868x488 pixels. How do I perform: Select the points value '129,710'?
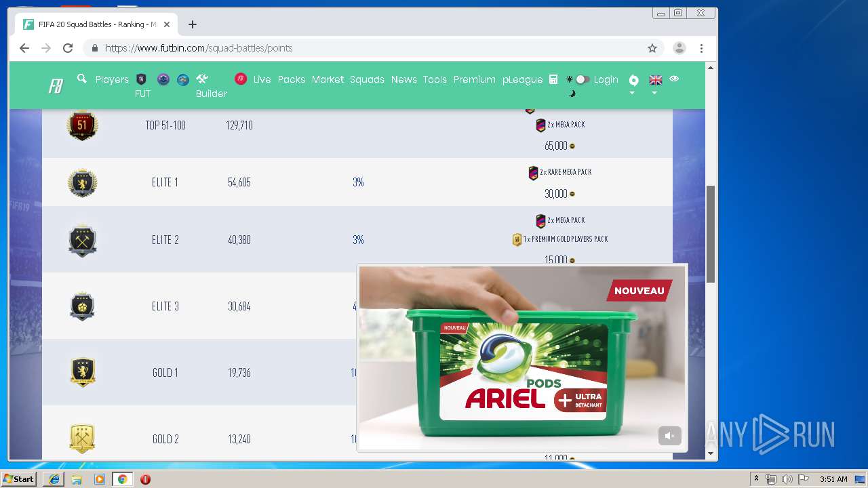tap(239, 125)
